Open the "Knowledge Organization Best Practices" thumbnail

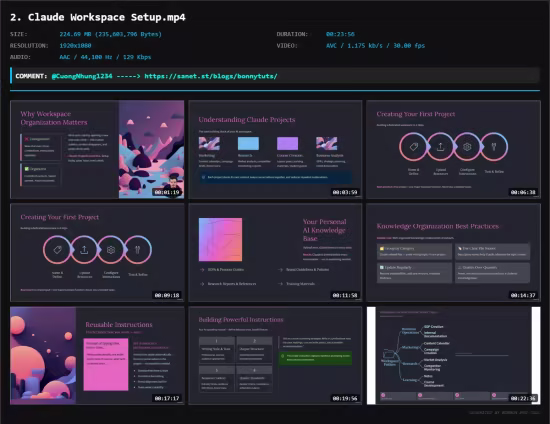pyautogui.click(x=453, y=253)
